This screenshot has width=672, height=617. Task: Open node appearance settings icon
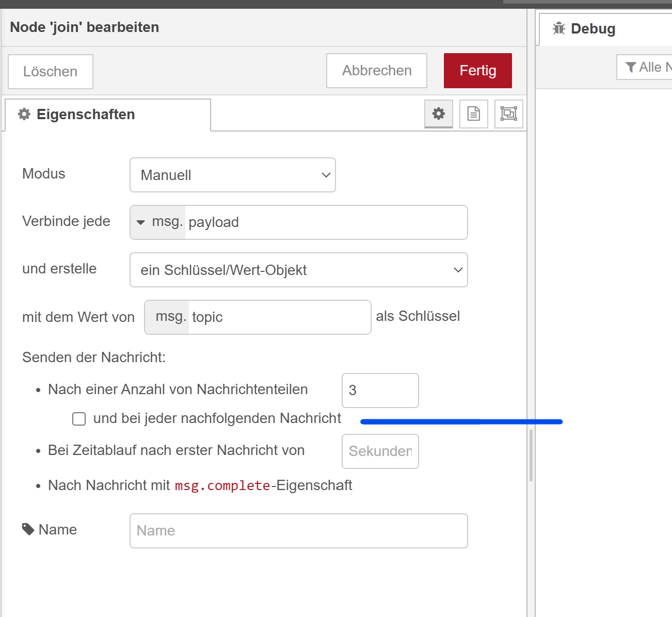509,113
